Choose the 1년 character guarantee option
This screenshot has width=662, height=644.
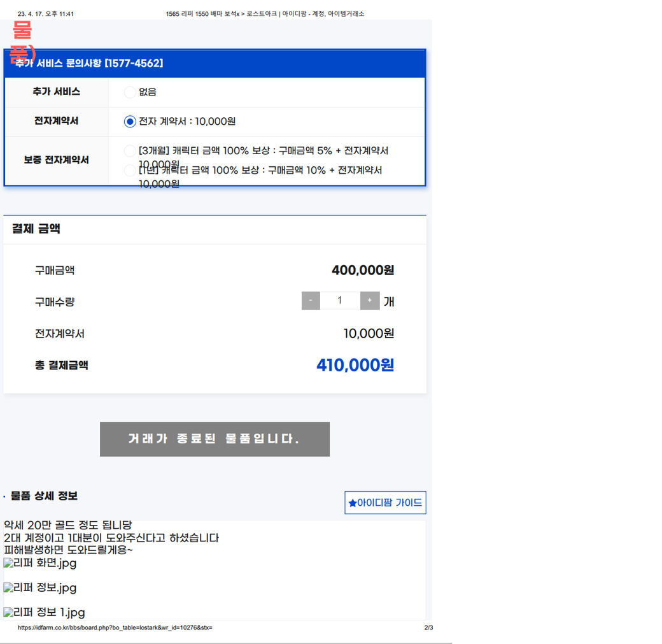point(130,171)
